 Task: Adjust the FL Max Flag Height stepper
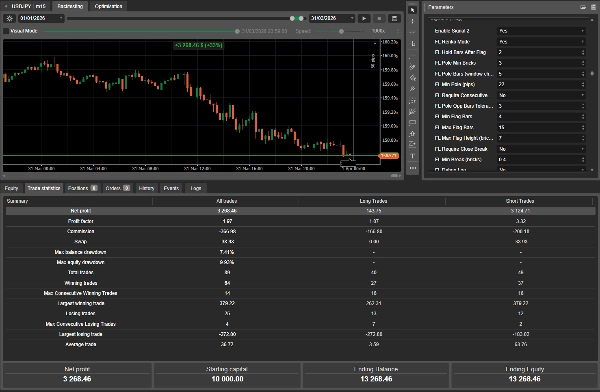click(583, 138)
